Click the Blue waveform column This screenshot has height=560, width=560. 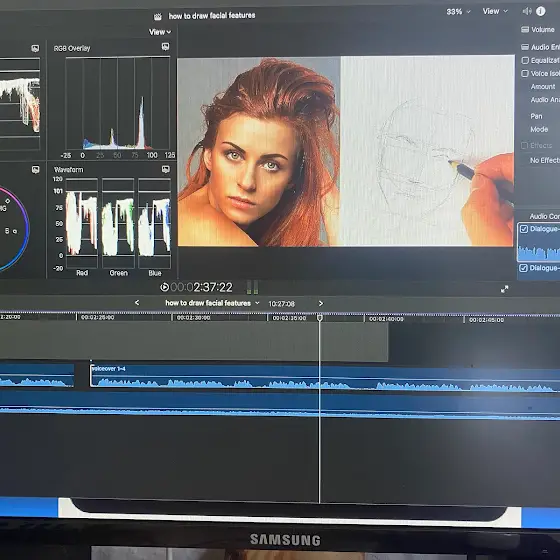pyautogui.click(x=154, y=223)
